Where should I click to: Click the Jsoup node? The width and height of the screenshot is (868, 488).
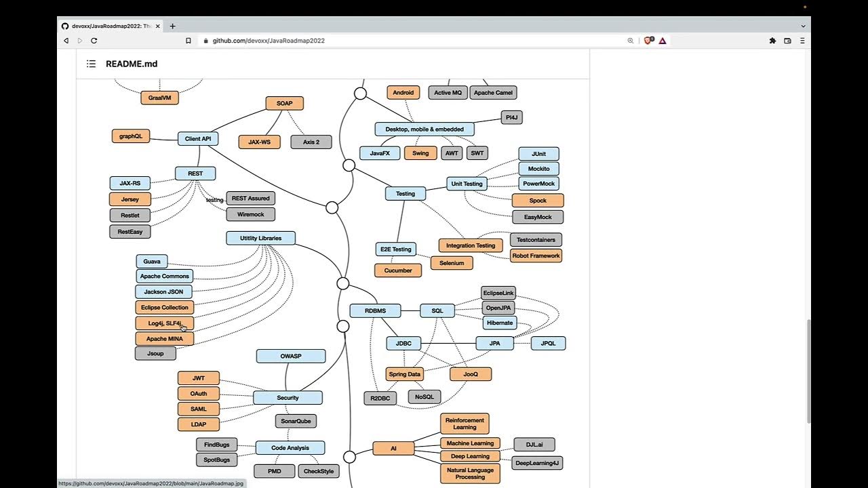click(156, 353)
